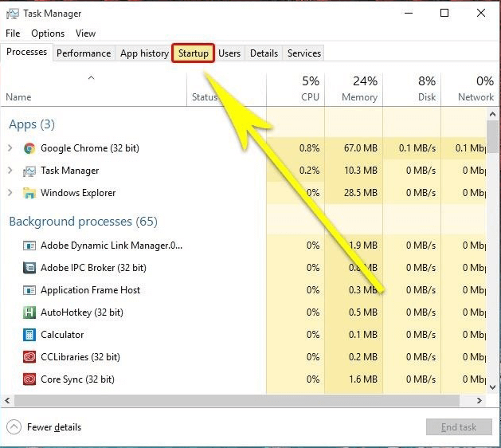Go to the Services tab
Viewport: 501px width, 448px height.
[x=303, y=53]
